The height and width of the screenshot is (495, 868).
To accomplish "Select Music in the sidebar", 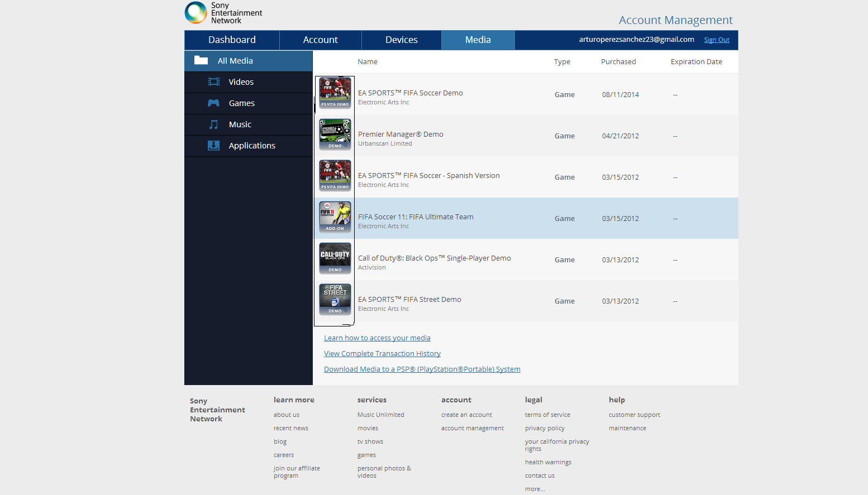I will tap(249, 124).
